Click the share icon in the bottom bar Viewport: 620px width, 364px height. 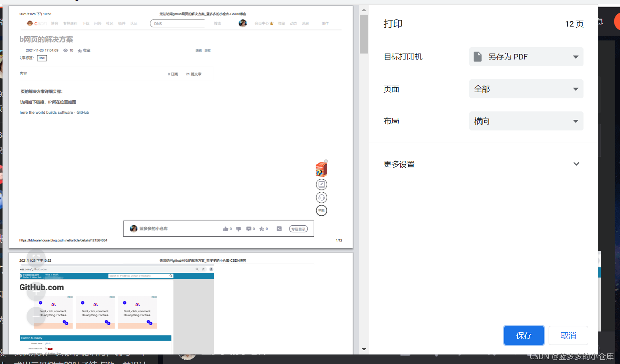click(279, 229)
